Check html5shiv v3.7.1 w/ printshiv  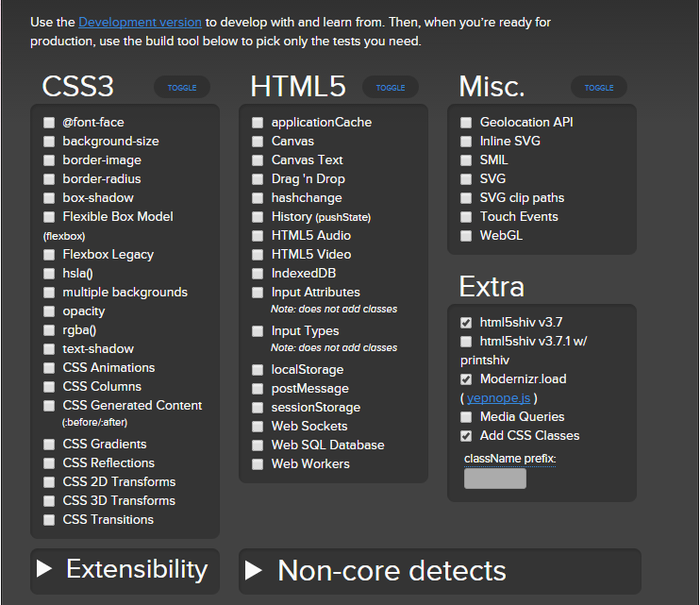466,342
